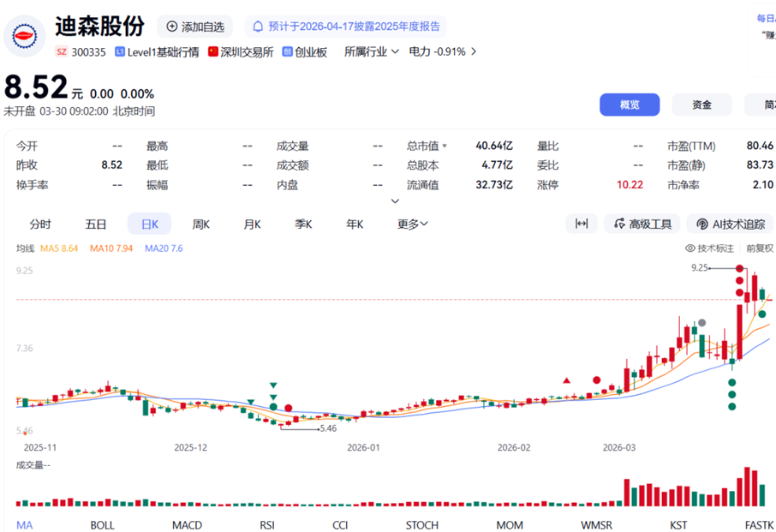Click the 9.25 high price marker on chart
Image resolution: width=776 pixels, height=532 pixels.
tap(700, 267)
